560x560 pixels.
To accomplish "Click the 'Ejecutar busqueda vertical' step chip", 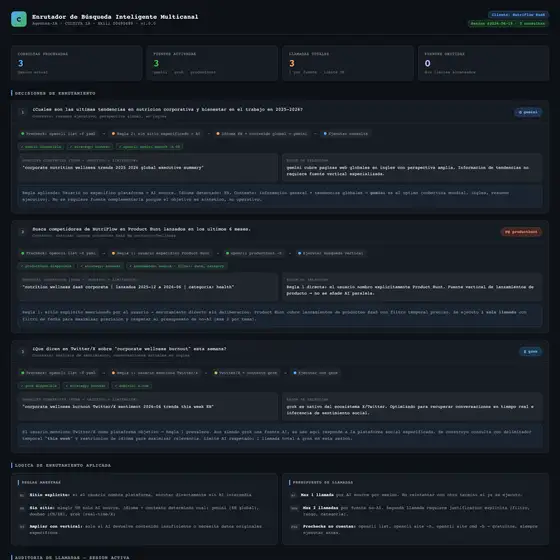I will 330,253.
